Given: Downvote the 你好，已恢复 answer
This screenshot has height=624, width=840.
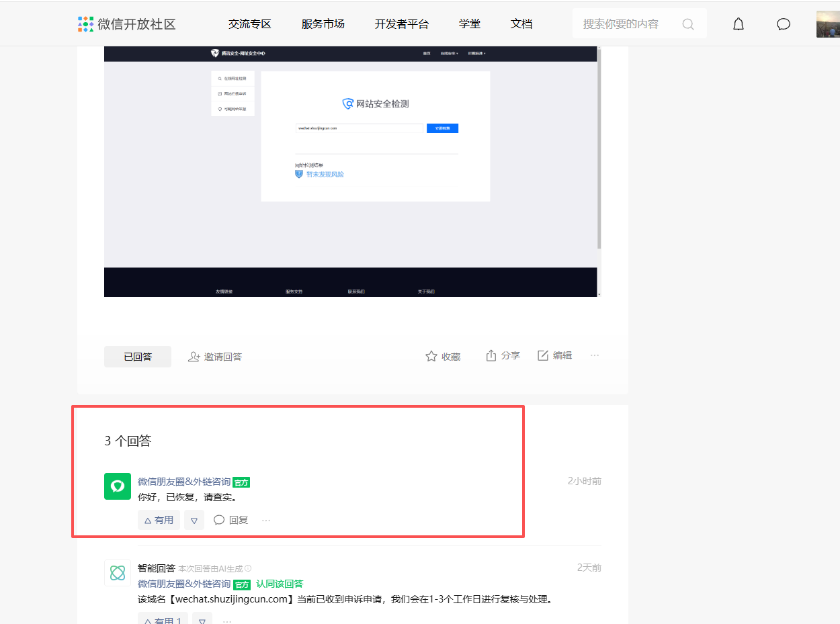Looking at the screenshot, I should click(x=194, y=520).
